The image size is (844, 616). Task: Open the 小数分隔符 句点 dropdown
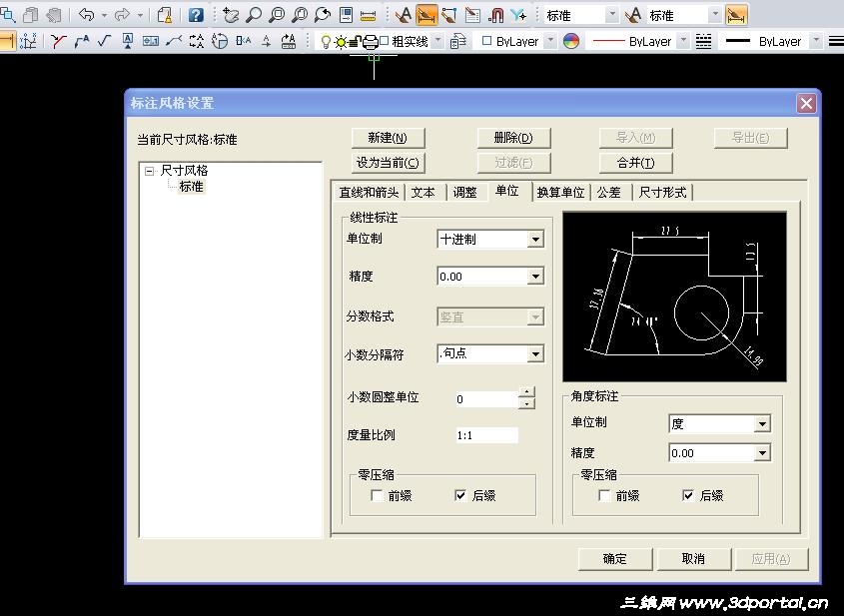pos(535,354)
